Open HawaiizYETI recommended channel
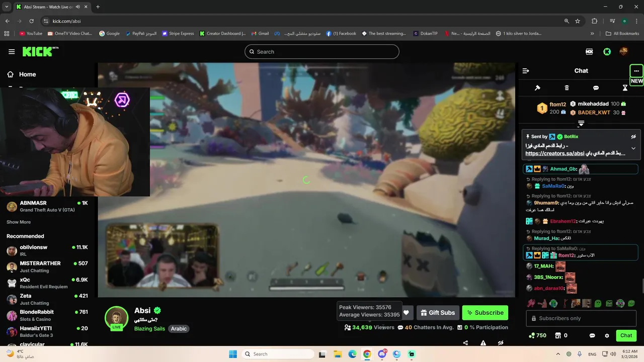Image resolution: width=644 pixels, height=362 pixels. click(47, 331)
